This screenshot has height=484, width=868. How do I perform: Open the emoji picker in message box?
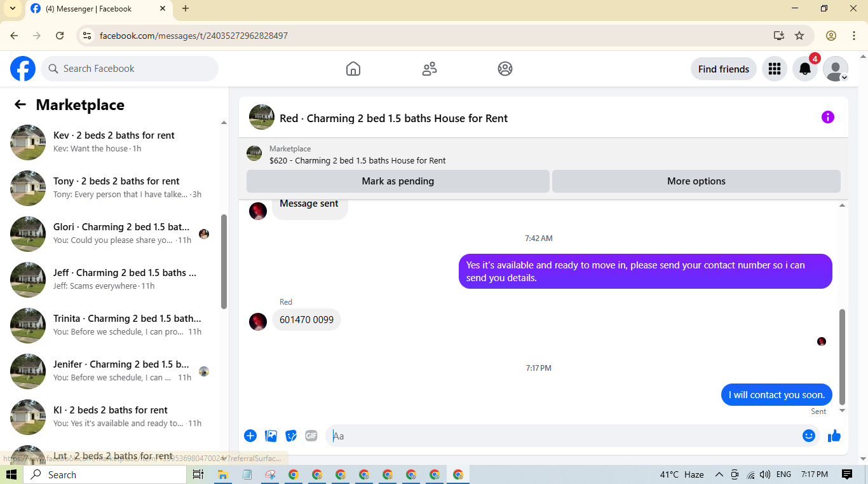point(809,436)
